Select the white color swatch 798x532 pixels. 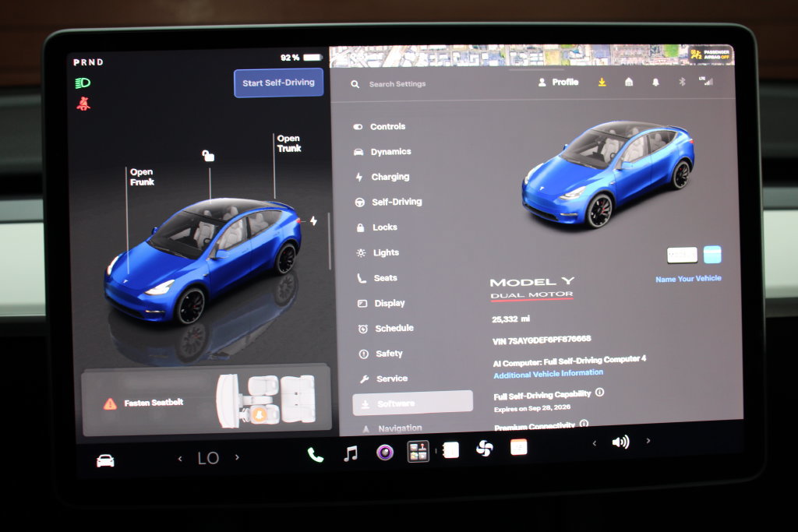(x=682, y=255)
